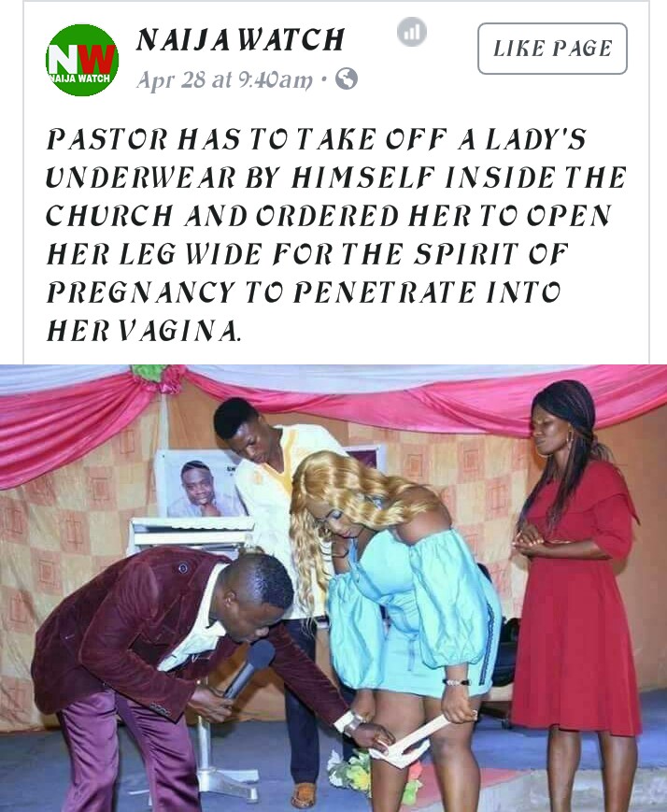Viewport: 667px width, 812px height.
Task: Open the gray bar-chart insights icon
Action: pos(412,32)
